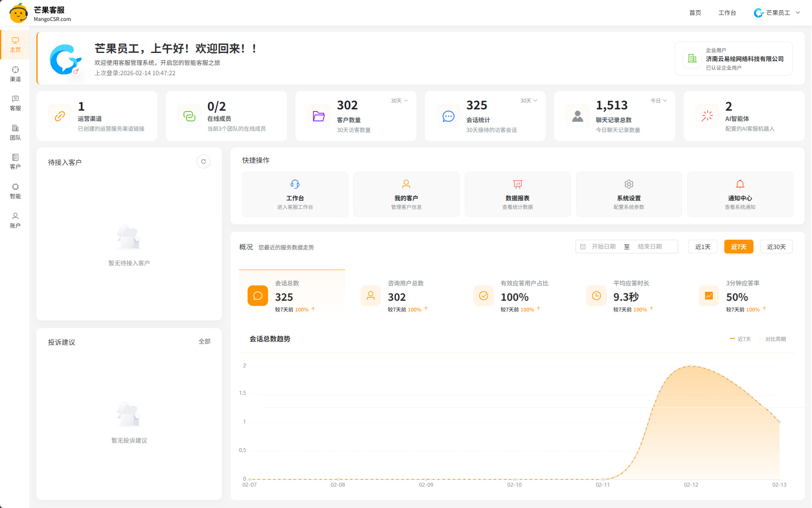This screenshot has width=812, height=508.
Task: Toggle 近7天 legend series in chart
Action: tap(740, 339)
